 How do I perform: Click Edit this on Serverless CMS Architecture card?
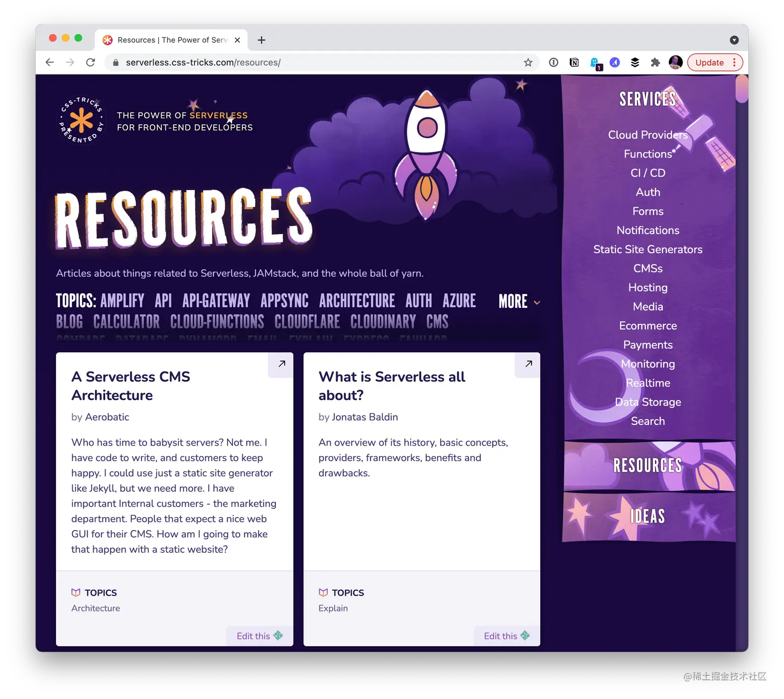260,636
